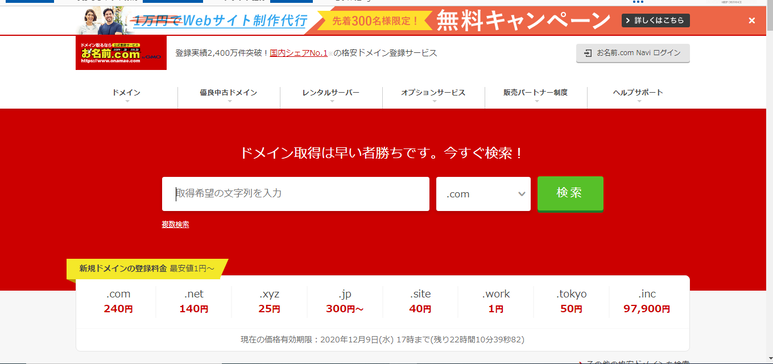Open the ドメイン menu
This screenshot has height=364, width=773.
click(x=126, y=93)
